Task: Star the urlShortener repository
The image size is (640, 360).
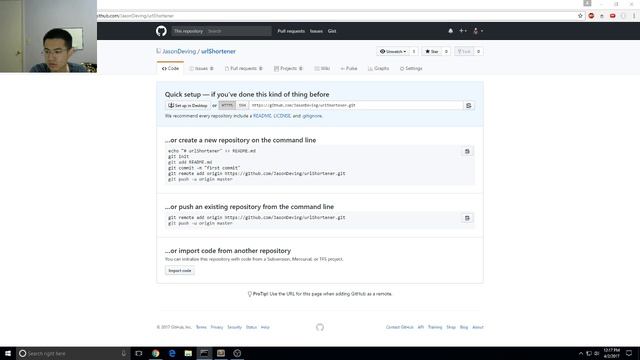Action: coord(431,51)
